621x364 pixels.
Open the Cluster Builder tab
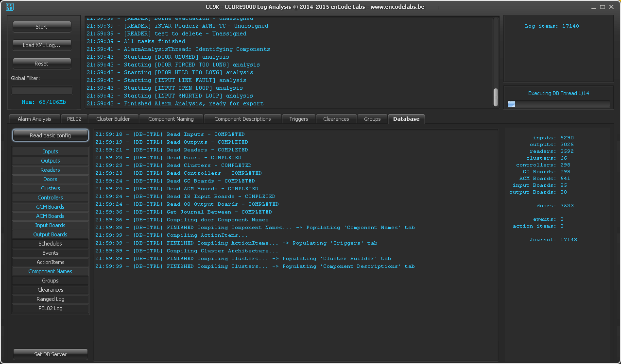[x=113, y=119]
